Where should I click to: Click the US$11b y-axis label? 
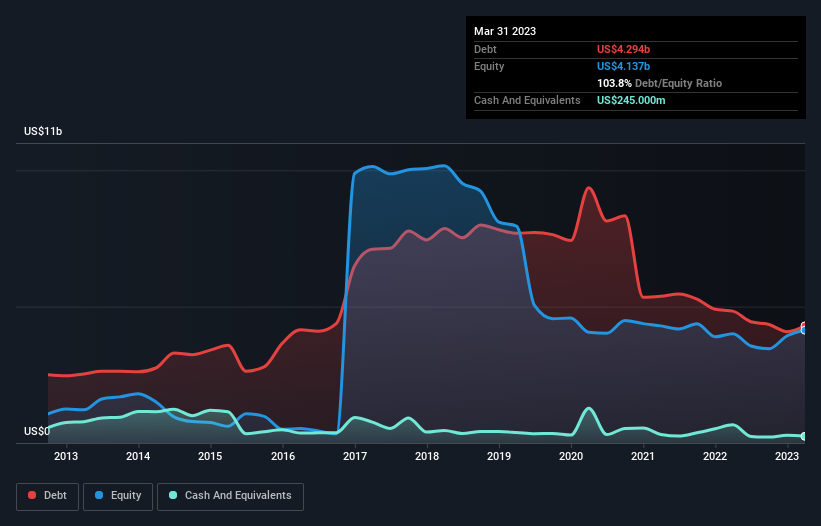[43, 131]
